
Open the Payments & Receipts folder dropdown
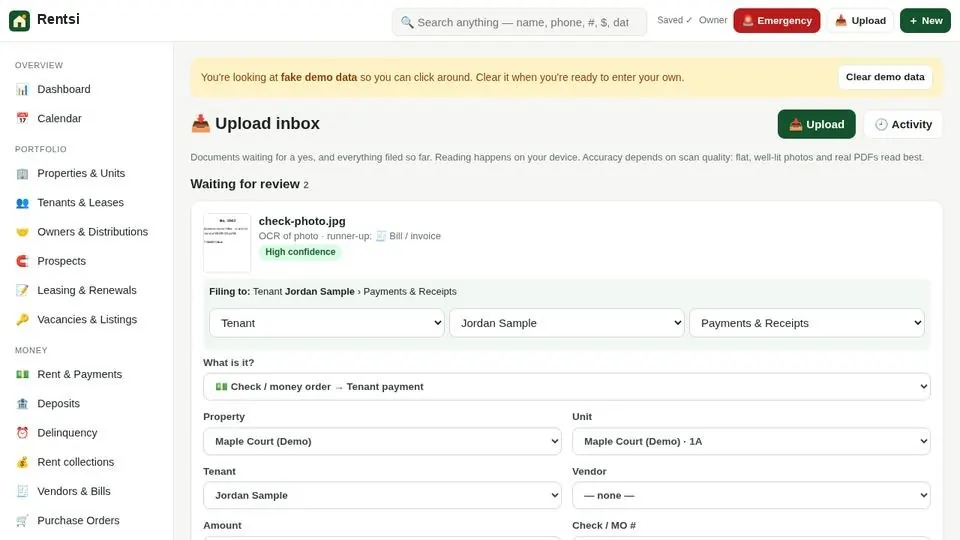806,323
